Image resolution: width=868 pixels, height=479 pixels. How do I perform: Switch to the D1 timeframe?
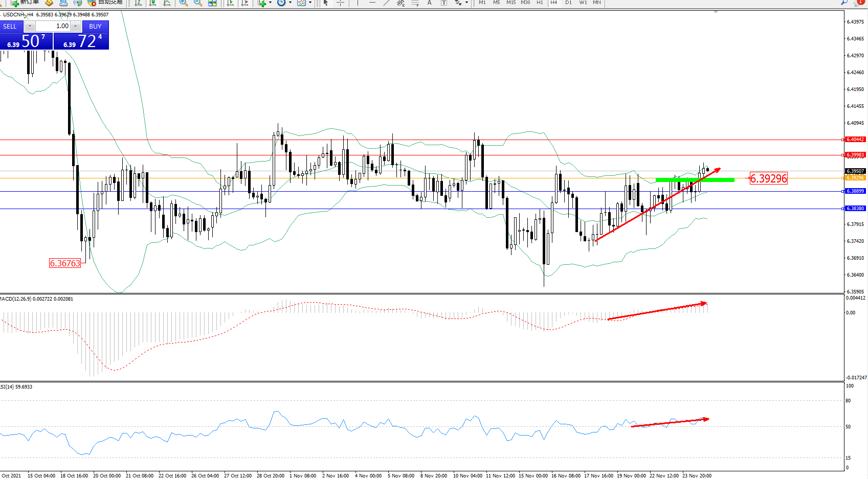point(568,3)
